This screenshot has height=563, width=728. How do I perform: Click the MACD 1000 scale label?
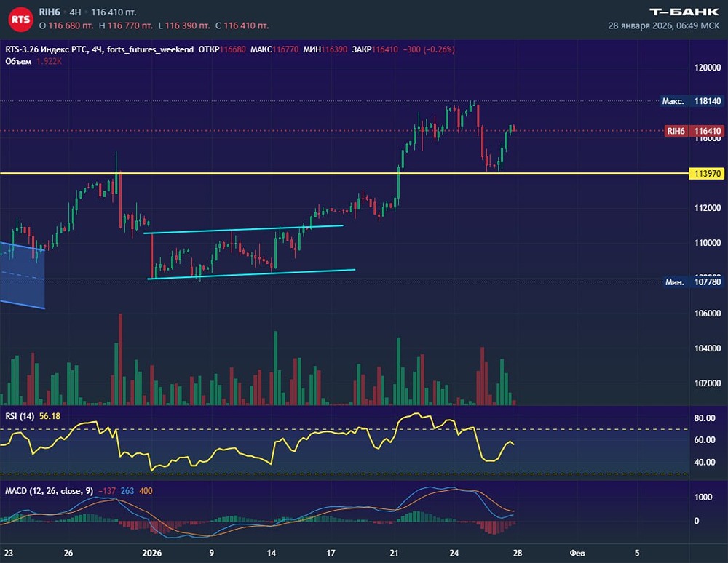click(703, 497)
